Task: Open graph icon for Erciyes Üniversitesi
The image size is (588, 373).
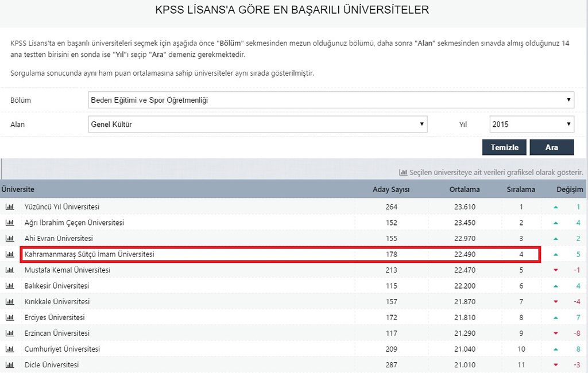Action: click(10, 317)
